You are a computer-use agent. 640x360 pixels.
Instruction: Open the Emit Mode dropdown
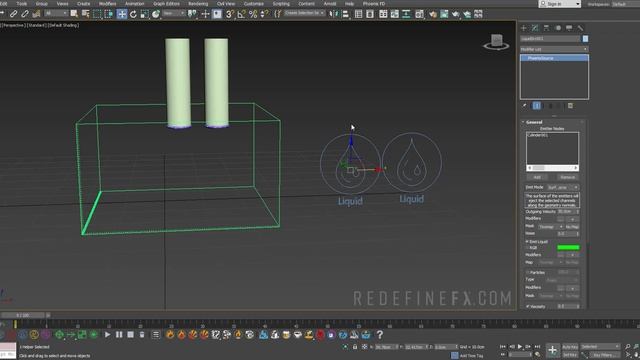click(563, 187)
